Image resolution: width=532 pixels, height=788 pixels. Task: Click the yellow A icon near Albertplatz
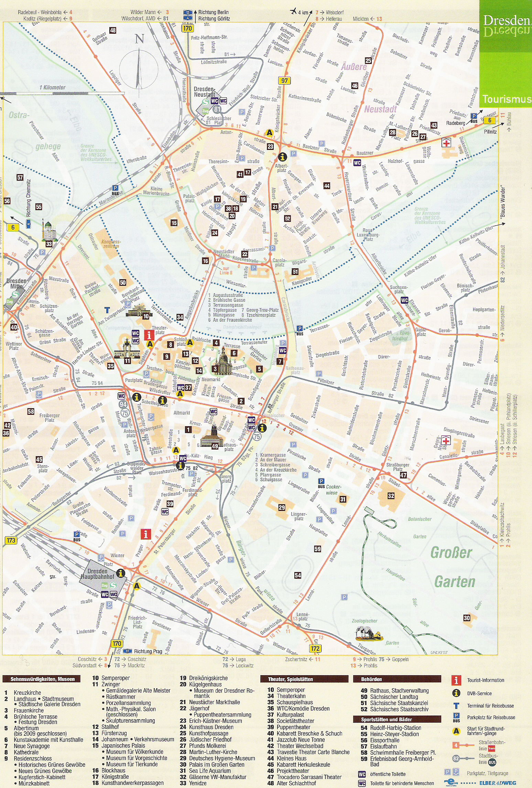click(270, 133)
